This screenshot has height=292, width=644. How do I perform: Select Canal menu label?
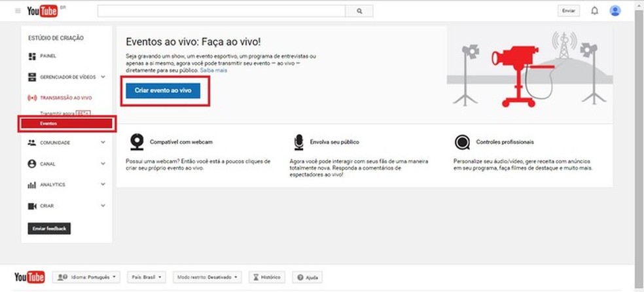pos(48,164)
